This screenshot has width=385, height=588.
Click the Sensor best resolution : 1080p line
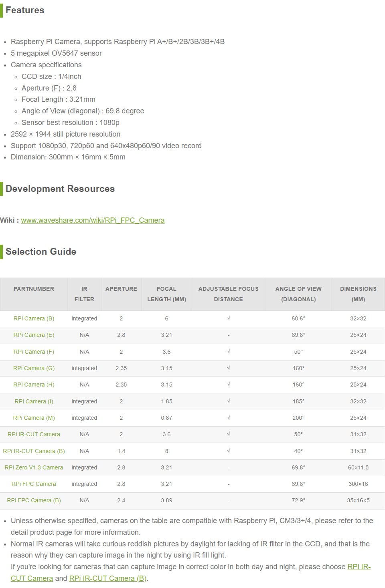pyautogui.click(x=71, y=123)
